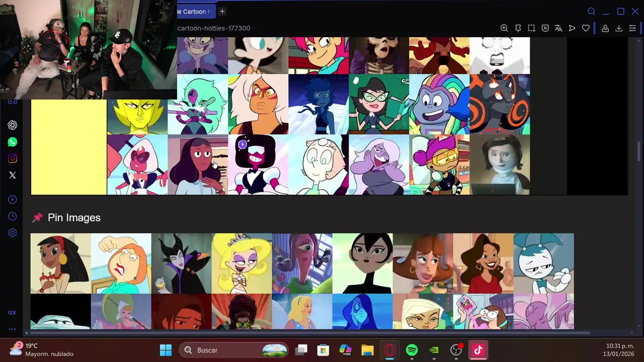Open the ad blocker shield icon
The image size is (644, 362).
tap(545, 28)
